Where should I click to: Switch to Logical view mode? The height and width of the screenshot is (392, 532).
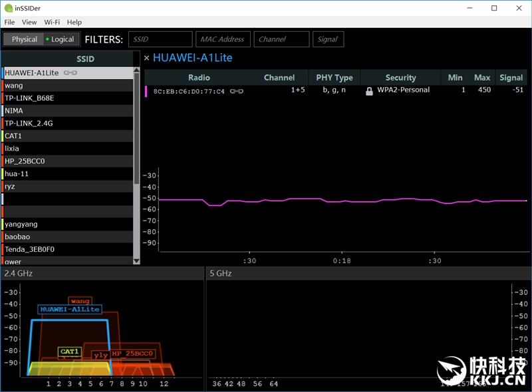[x=61, y=39]
